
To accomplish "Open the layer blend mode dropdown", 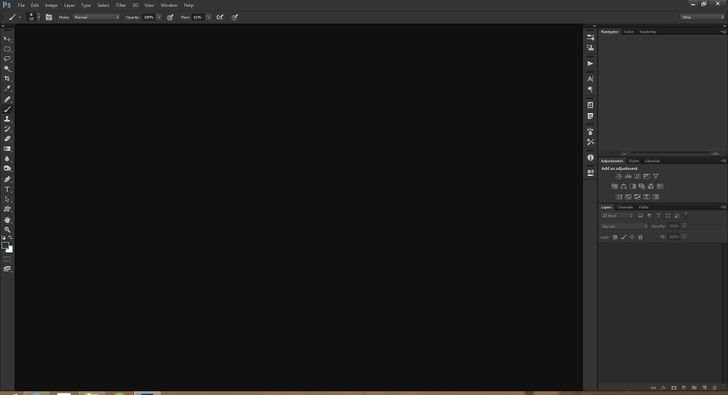I will click(x=624, y=227).
